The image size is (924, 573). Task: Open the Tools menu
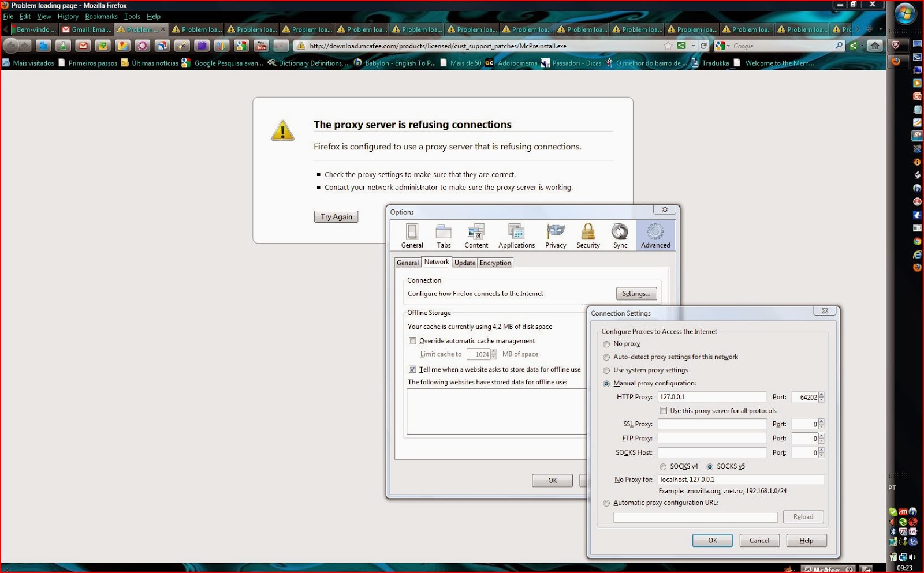(132, 17)
